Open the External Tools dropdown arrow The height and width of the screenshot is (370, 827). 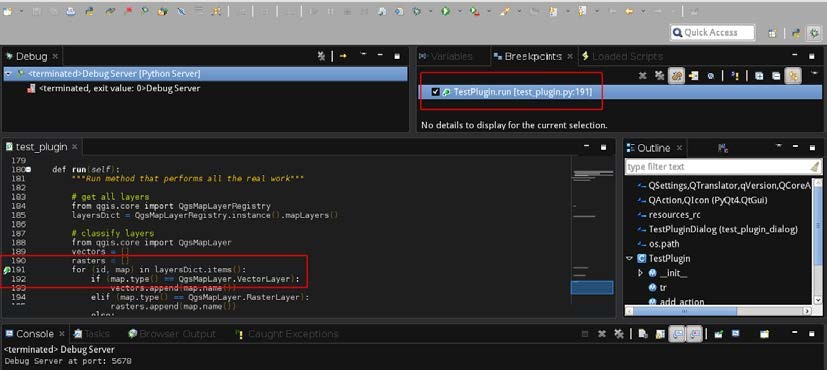489,11
